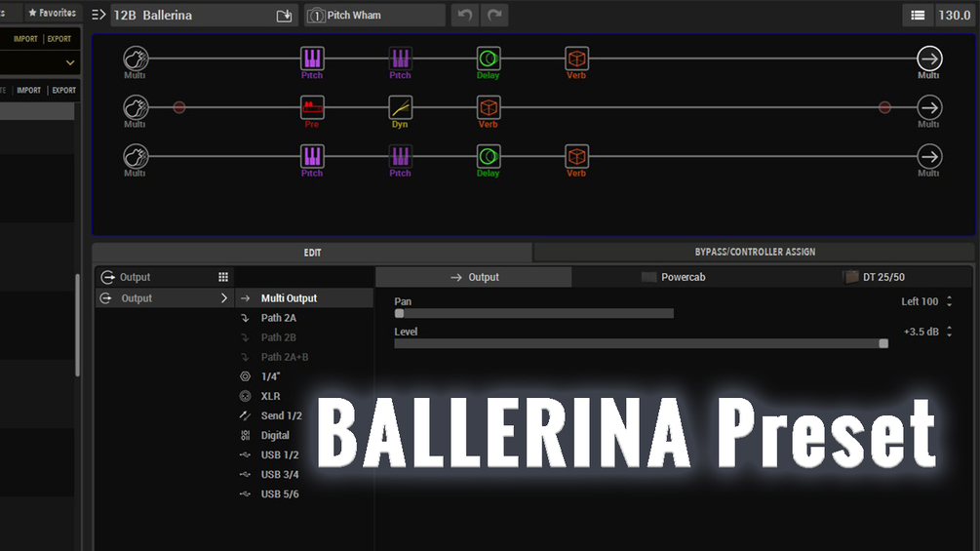Open the list view menu icon
Viewport: 980px width, 551px height.
click(x=918, y=15)
